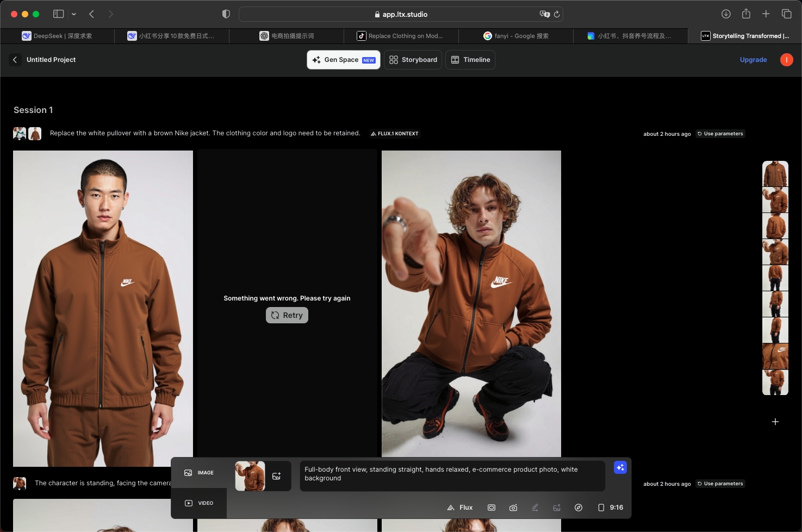Click the Safari share icon

coord(746,14)
